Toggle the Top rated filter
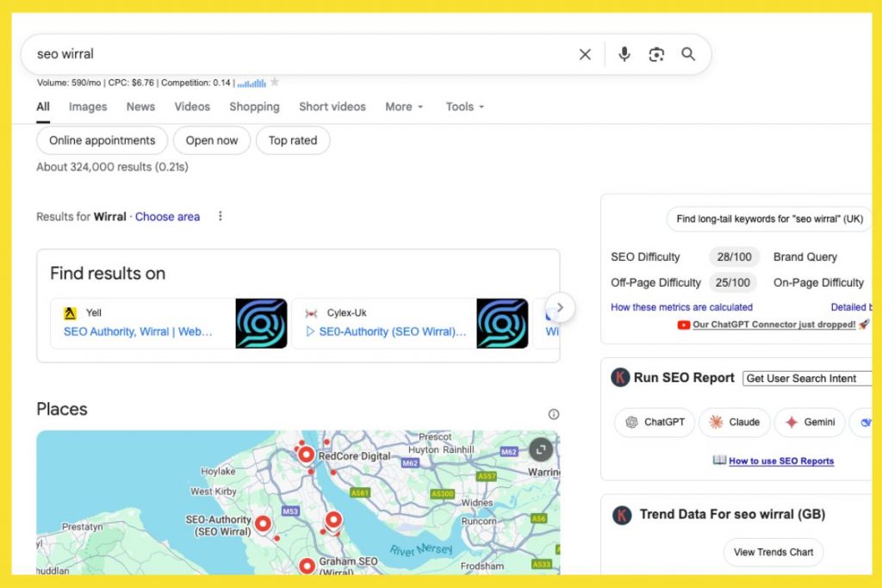The width and height of the screenshot is (882, 588). (x=293, y=140)
